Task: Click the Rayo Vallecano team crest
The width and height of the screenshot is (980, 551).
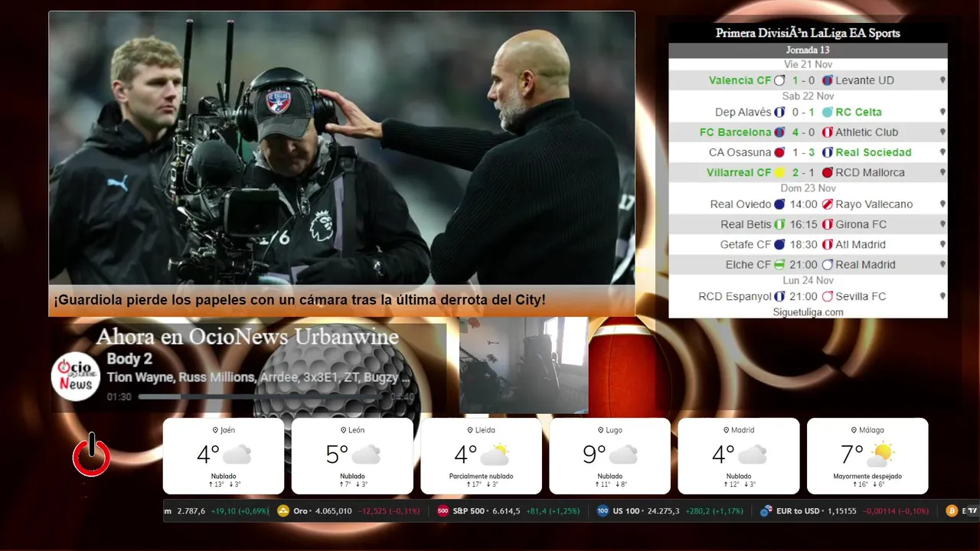Action: pos(827,204)
